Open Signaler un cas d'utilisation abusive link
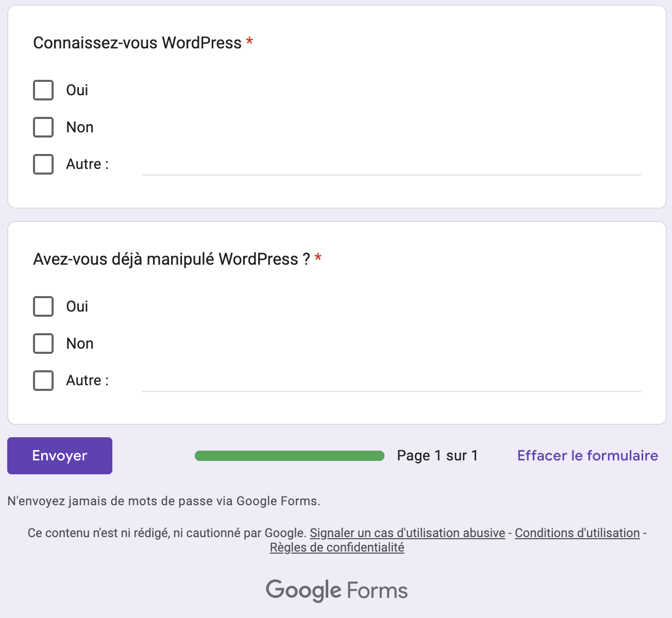 click(407, 533)
